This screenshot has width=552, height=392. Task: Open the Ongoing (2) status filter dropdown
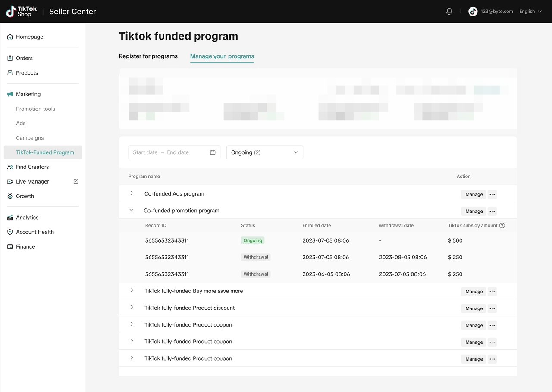coord(264,152)
